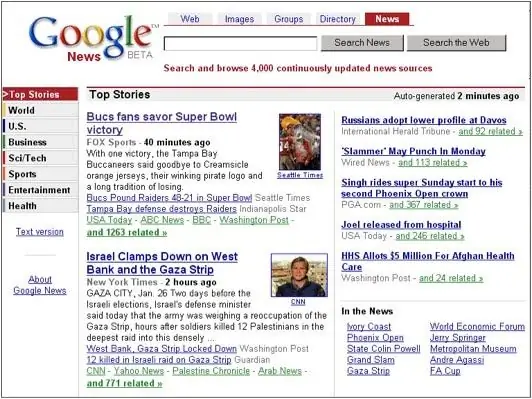
Task: Open Russians adopt lower profile at Davos
Action: [x=424, y=120]
